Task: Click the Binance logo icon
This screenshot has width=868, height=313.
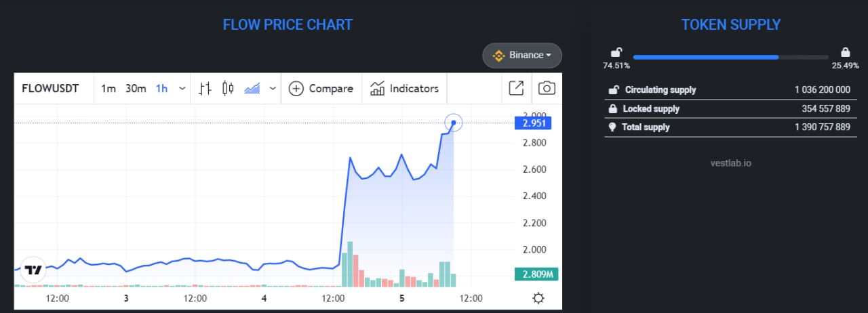Action: (x=499, y=56)
